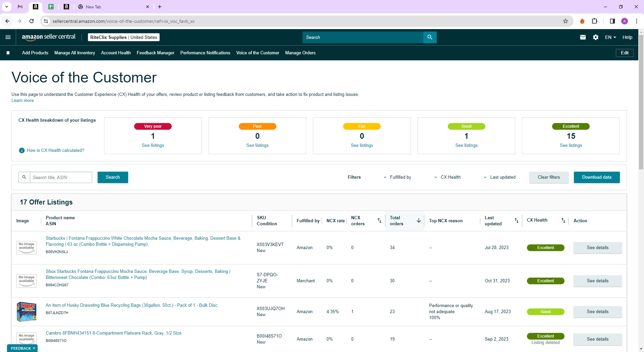Open Voice of the Customer menu item
644x352 pixels.
258,53
